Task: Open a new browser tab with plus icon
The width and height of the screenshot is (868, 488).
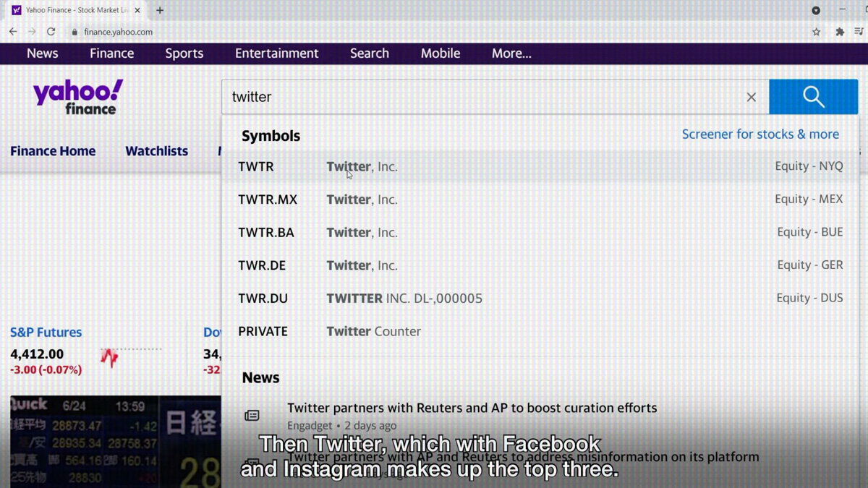Action: coord(160,10)
